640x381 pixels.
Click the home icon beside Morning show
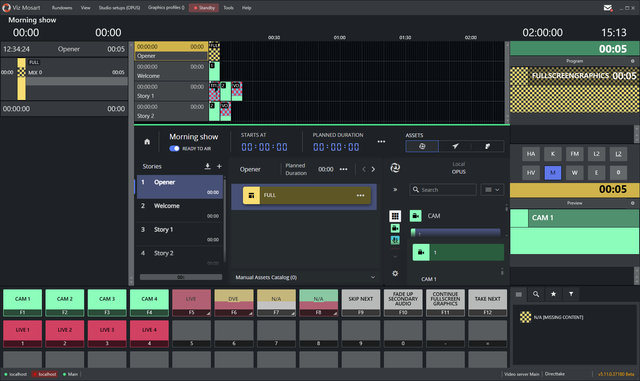coord(147,142)
